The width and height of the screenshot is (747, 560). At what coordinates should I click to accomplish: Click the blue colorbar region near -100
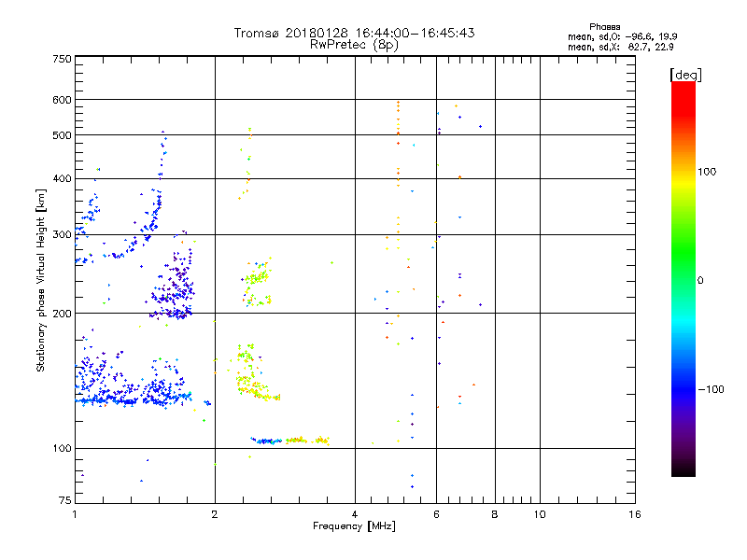click(684, 389)
